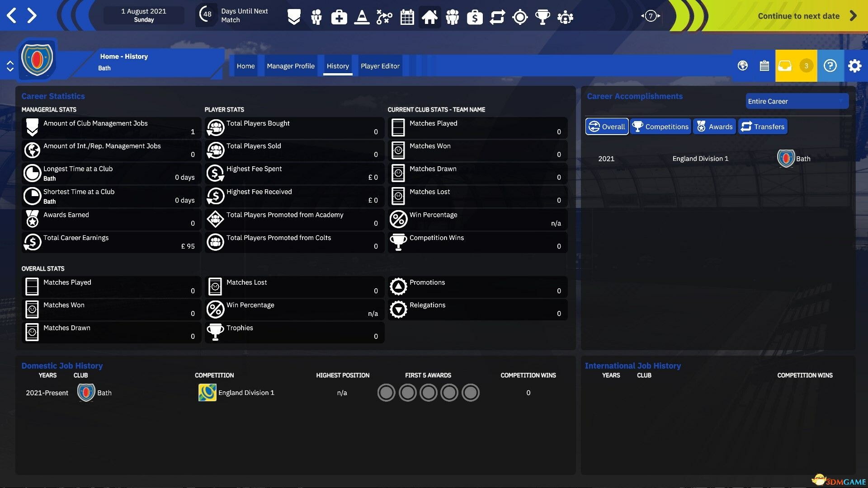Viewport: 868px width, 488px height.
Task: Open the training cone icon
Action: (x=362, y=17)
